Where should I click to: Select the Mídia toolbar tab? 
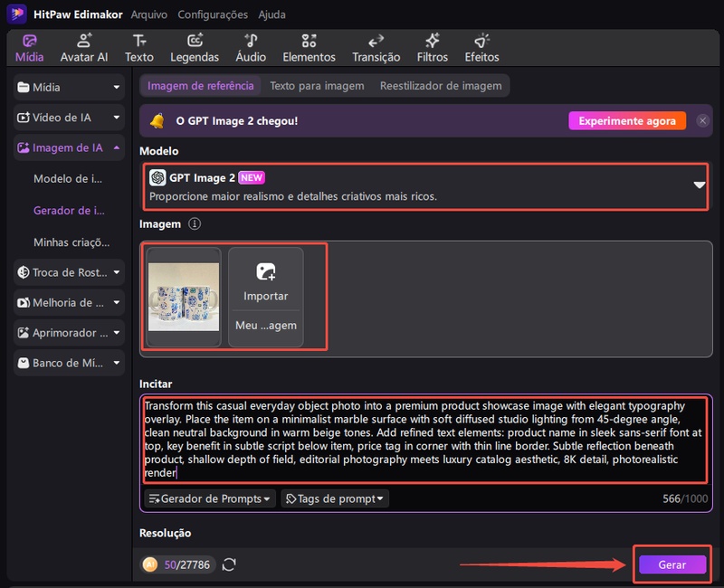pyautogui.click(x=30, y=49)
